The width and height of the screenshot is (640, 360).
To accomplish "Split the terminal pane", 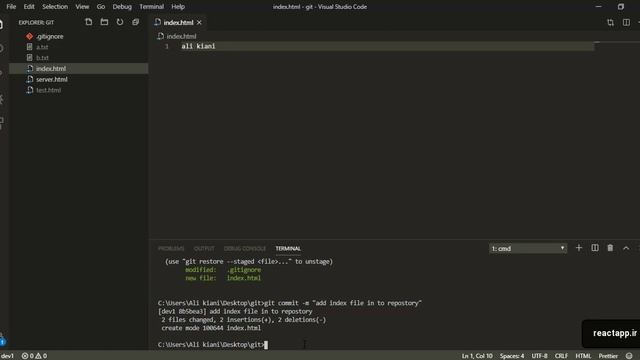I will [595, 248].
